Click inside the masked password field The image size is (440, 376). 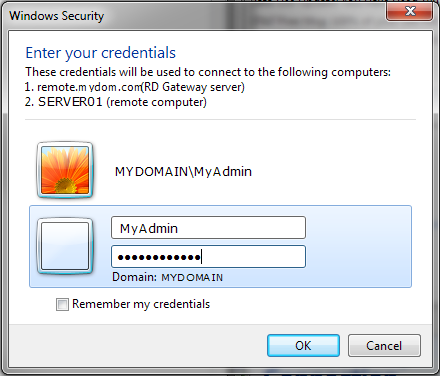point(208,257)
